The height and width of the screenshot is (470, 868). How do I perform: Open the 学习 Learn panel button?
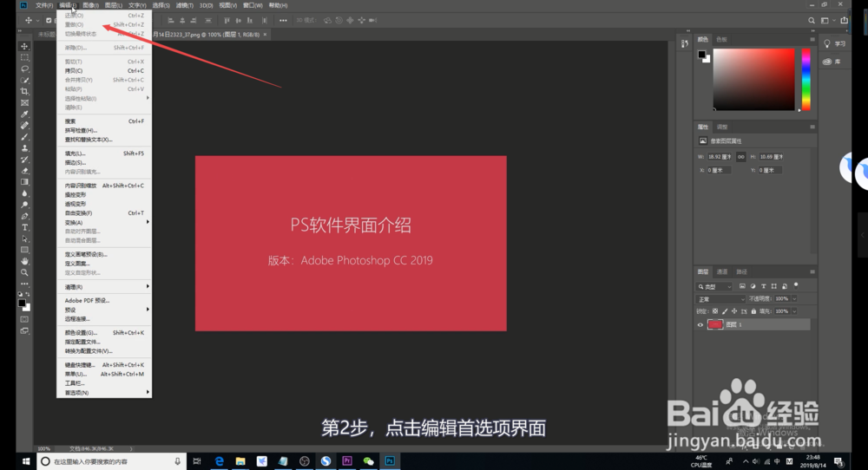coord(835,43)
